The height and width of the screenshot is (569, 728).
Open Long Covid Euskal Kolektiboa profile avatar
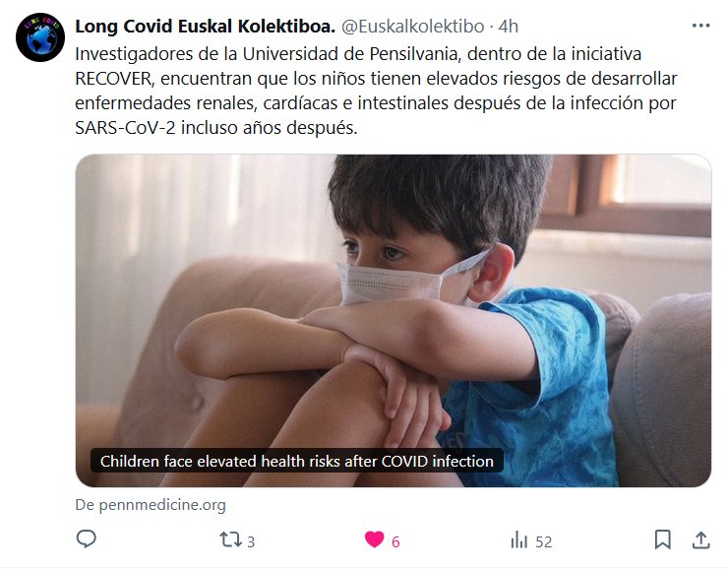[40, 37]
